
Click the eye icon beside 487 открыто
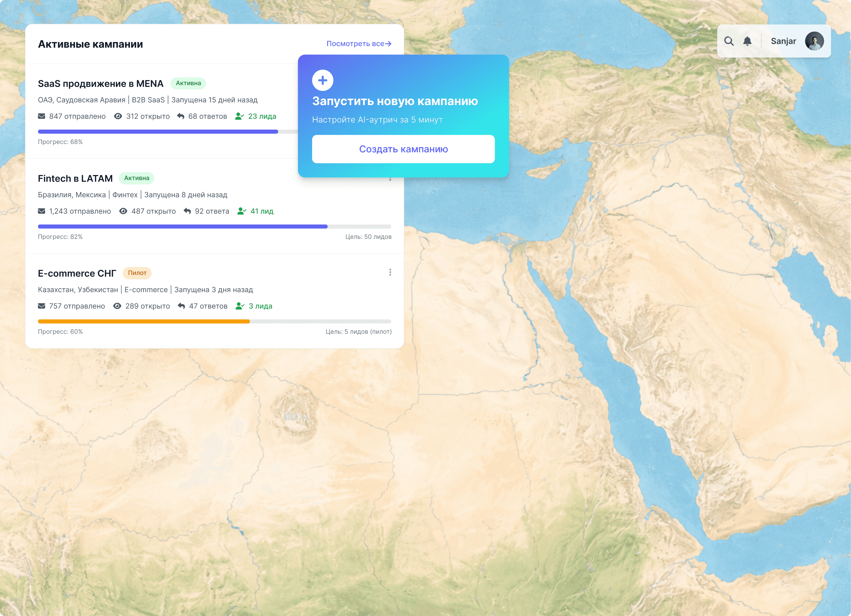[x=123, y=211]
